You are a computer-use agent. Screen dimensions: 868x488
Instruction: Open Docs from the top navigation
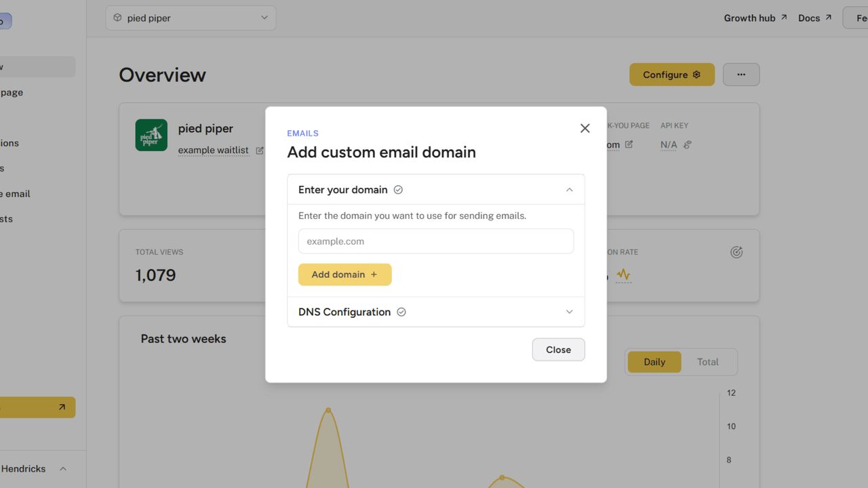pyautogui.click(x=809, y=18)
